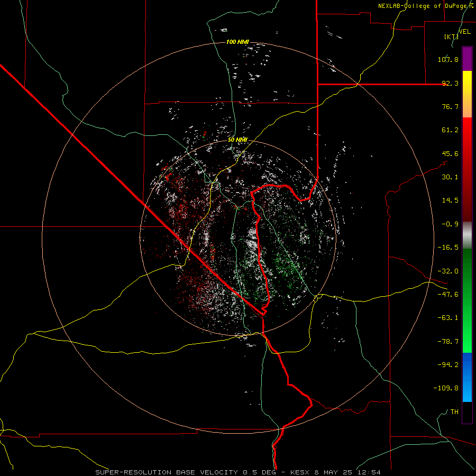Click the -16.5 scale value

point(448,248)
